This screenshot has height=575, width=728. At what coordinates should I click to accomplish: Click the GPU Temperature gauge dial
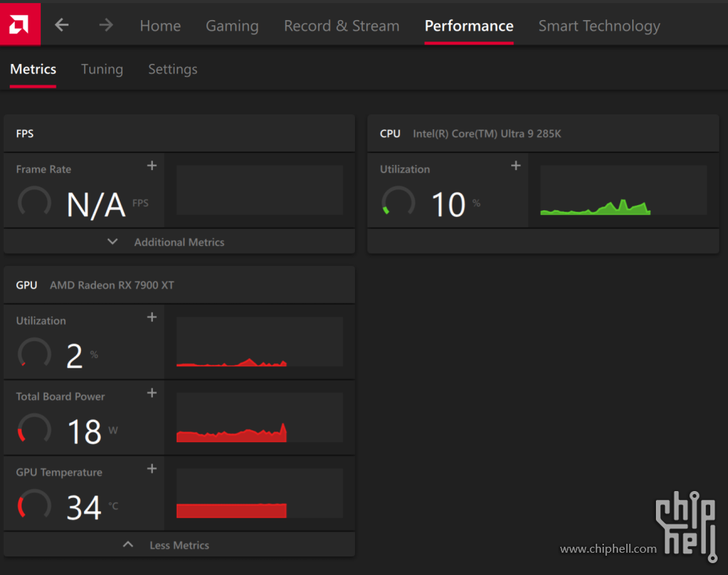[x=34, y=505]
